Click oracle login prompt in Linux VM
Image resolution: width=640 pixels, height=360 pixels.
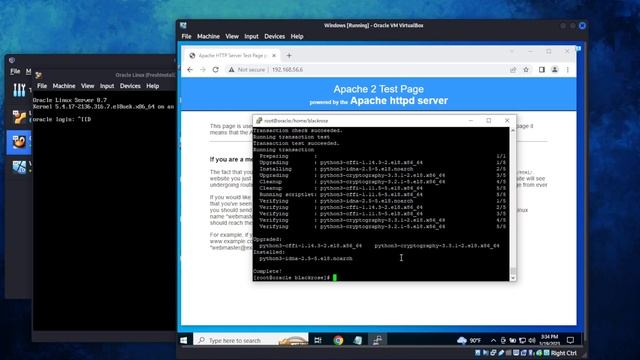(62, 120)
